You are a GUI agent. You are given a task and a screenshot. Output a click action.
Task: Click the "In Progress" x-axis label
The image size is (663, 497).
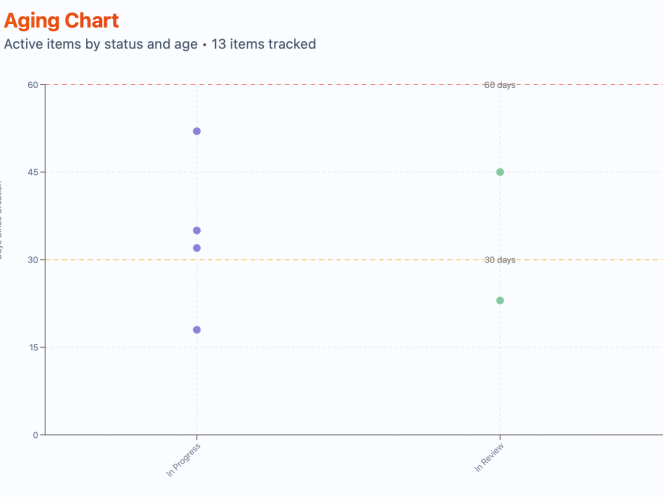pyautogui.click(x=185, y=458)
